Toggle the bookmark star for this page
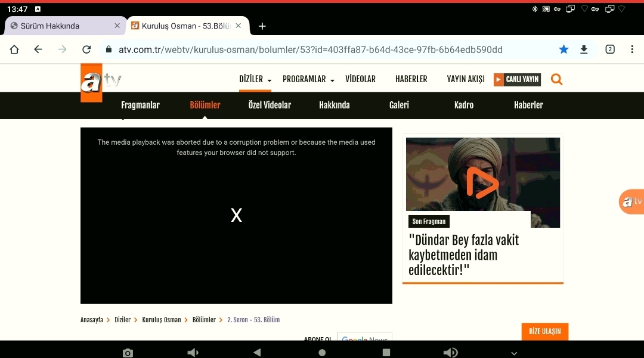This screenshot has width=644, height=358. [563, 49]
